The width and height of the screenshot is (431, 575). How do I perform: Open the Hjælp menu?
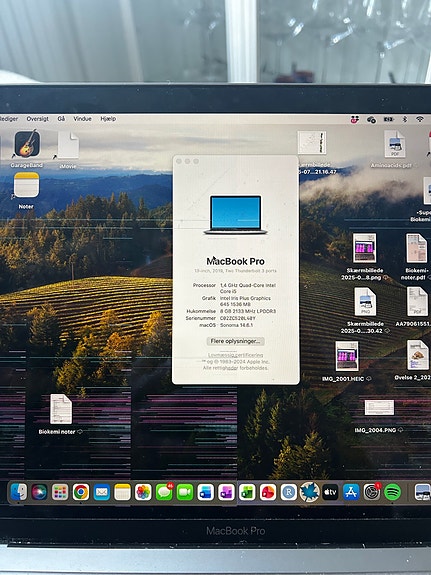coord(108,119)
